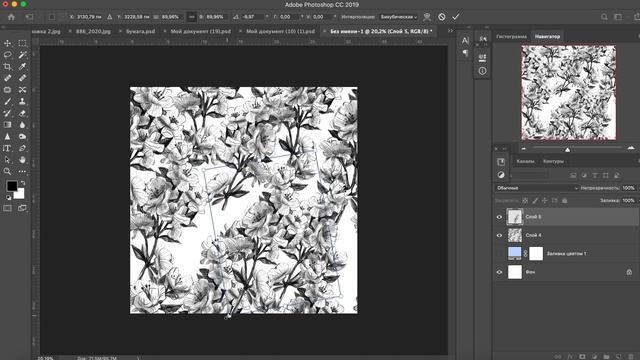640x360 pixels.
Task: Click the background white color swatch
Action: click(20, 195)
